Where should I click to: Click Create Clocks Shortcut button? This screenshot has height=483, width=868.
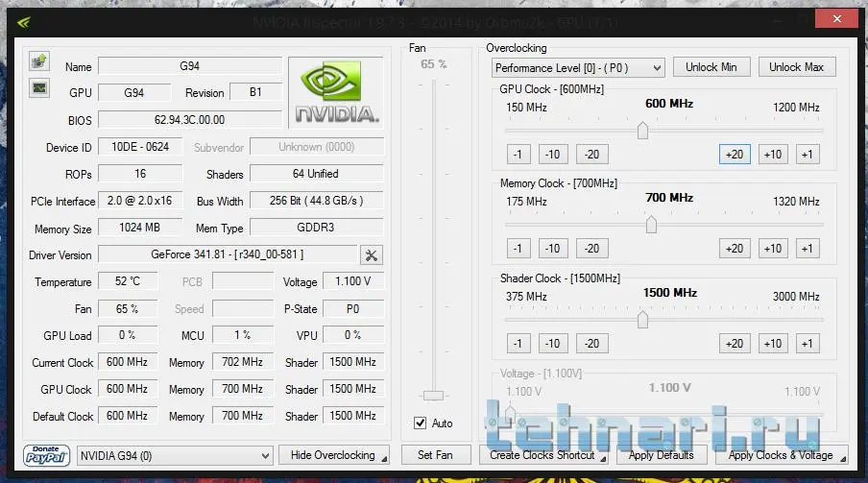tap(543, 455)
